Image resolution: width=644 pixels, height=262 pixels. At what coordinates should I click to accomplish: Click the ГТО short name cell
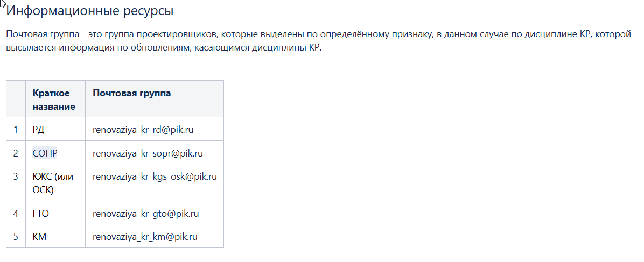tap(55, 213)
